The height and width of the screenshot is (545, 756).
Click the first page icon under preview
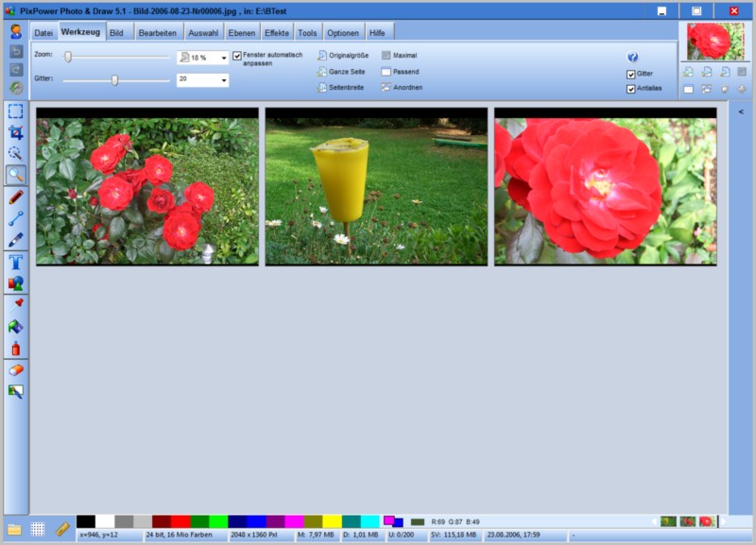click(688, 72)
